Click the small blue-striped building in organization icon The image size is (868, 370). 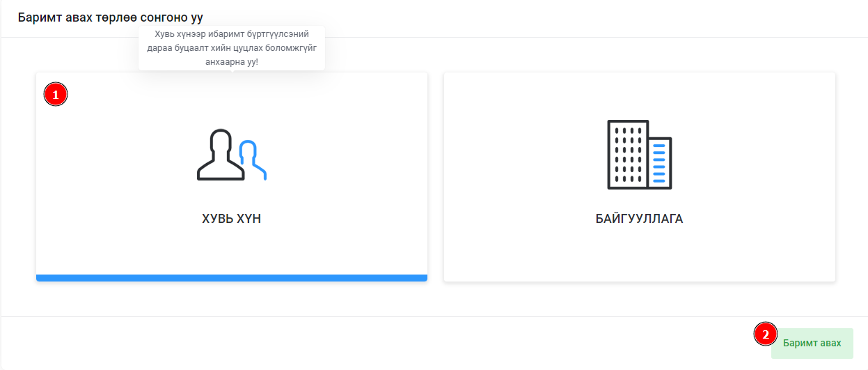(659, 163)
